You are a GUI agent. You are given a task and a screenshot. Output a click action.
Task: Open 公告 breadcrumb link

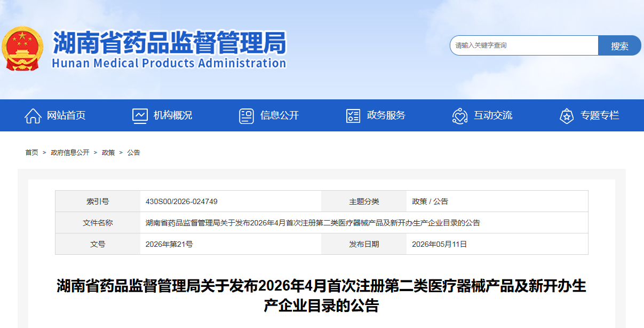tap(133, 153)
